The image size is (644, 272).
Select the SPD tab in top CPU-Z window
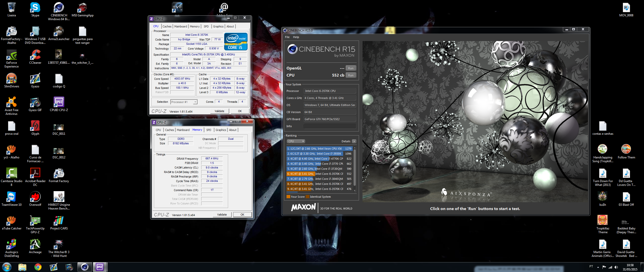coord(206,26)
